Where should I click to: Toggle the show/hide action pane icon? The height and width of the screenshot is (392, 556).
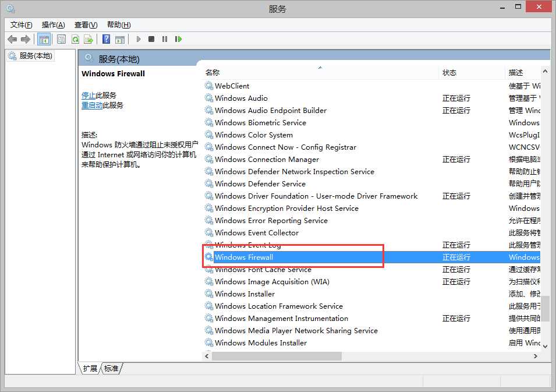pyautogui.click(x=120, y=39)
